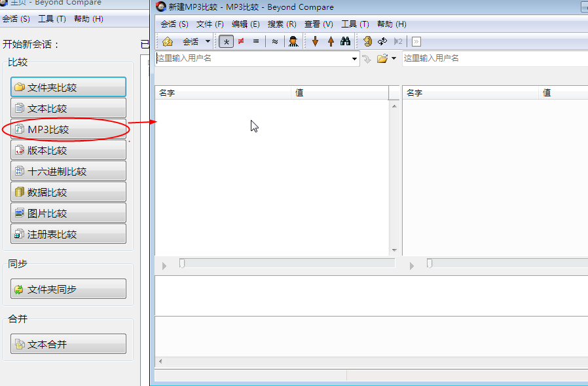This screenshot has width=588, height=386.
Task: Start a 文本合并 session
Action: pyautogui.click(x=68, y=344)
